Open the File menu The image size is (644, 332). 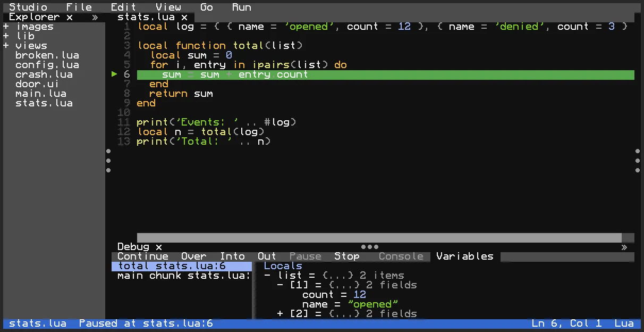[x=79, y=7]
